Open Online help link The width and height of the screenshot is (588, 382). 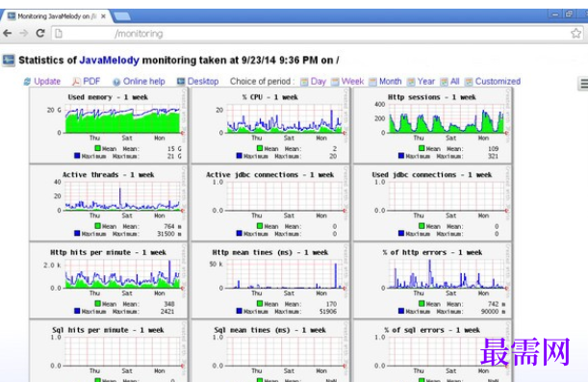coord(144,82)
